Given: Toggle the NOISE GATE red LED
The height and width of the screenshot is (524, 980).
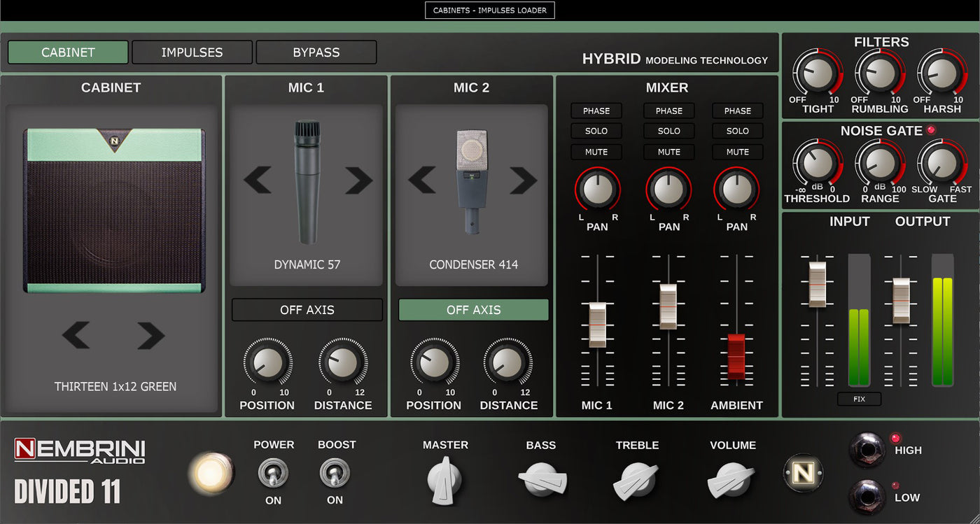Looking at the screenshot, I should coord(931,130).
